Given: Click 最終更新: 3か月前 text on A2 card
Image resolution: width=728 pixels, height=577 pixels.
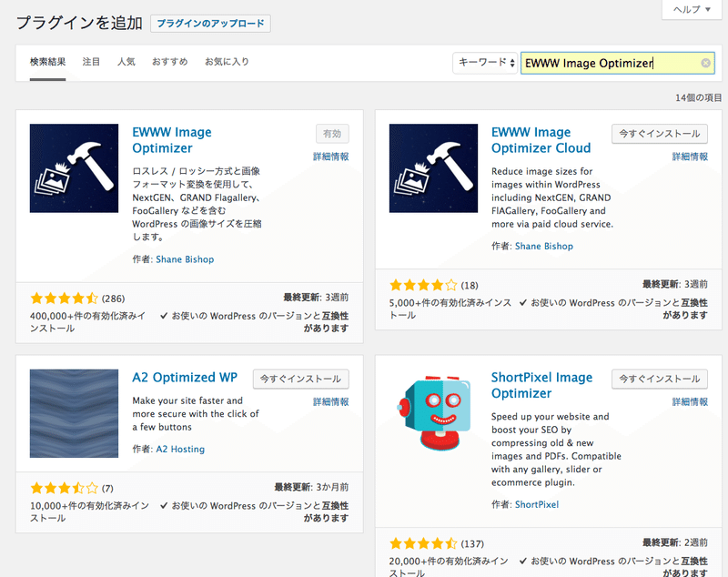Looking at the screenshot, I should pyautogui.click(x=311, y=487).
